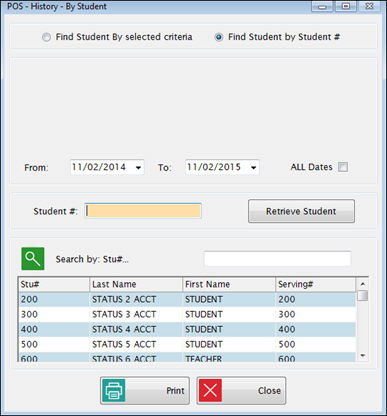Select the STATUS 3 ACCT row

pos(187,314)
